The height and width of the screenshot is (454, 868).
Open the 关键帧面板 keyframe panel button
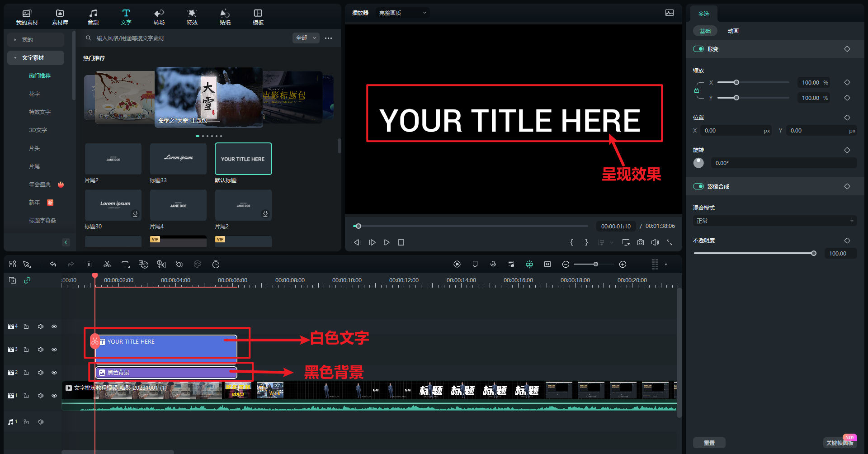pyautogui.click(x=840, y=443)
